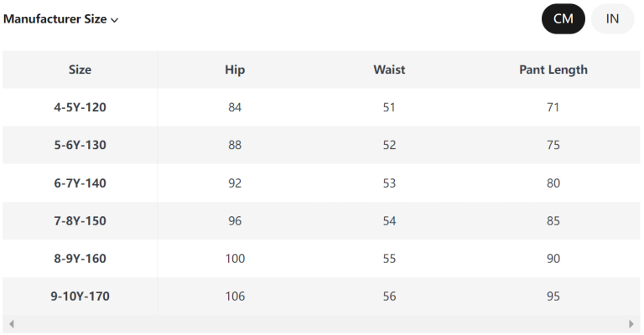Select the 5-6Y-130 size row
644x335 pixels.
80,145
